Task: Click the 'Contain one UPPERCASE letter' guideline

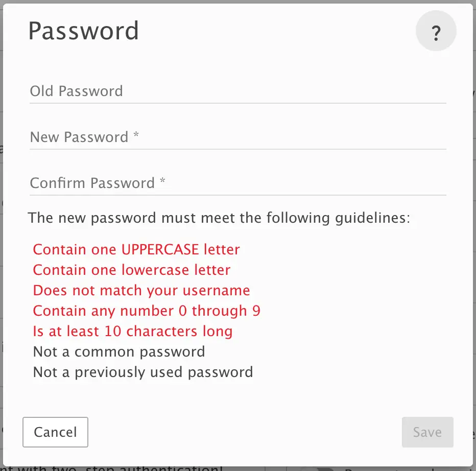Action: (x=136, y=250)
